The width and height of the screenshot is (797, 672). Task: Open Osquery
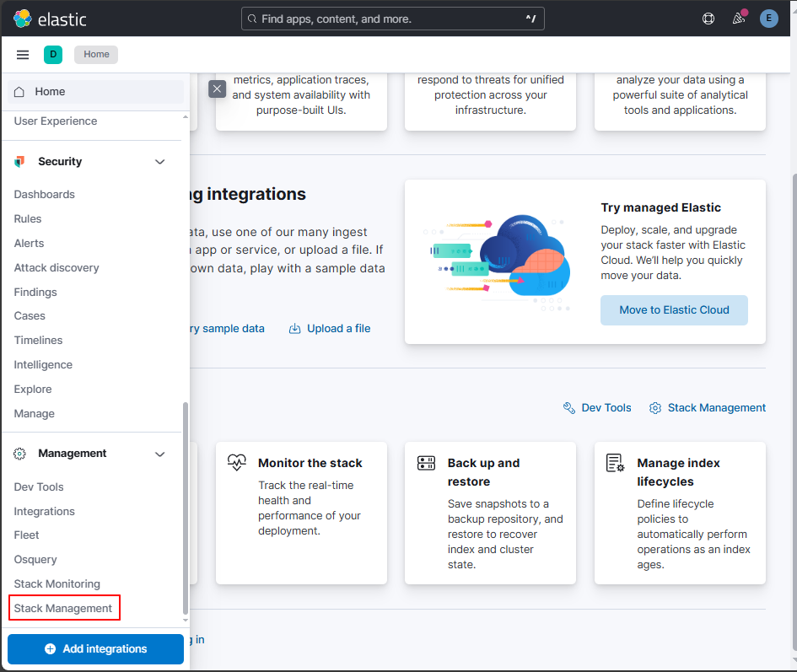[x=35, y=559]
